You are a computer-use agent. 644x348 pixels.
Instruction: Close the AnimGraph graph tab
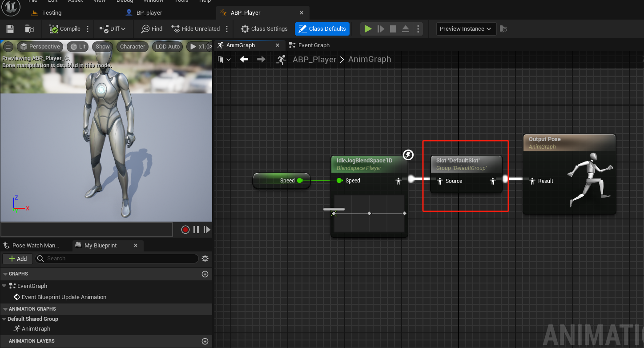coord(278,45)
